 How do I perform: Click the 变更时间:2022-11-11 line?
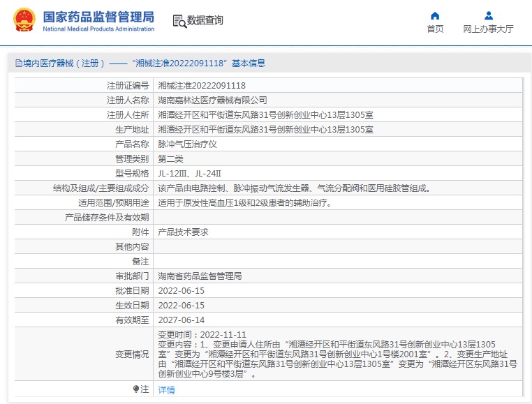point(202,334)
